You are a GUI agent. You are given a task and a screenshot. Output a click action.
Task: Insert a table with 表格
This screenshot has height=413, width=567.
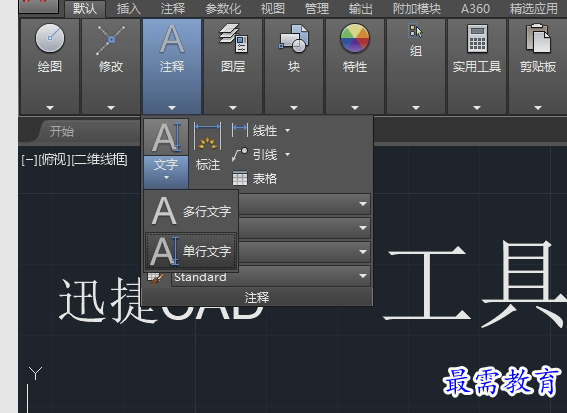pos(254,178)
